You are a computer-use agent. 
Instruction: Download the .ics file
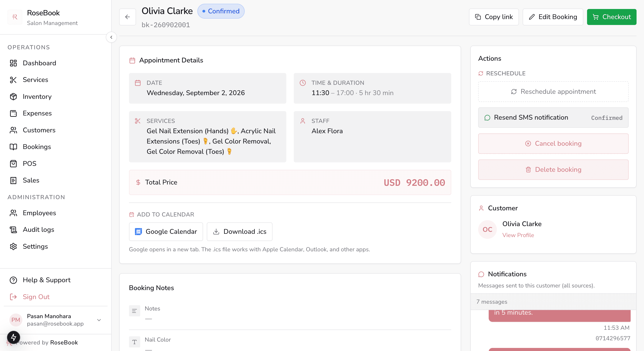coord(239,232)
